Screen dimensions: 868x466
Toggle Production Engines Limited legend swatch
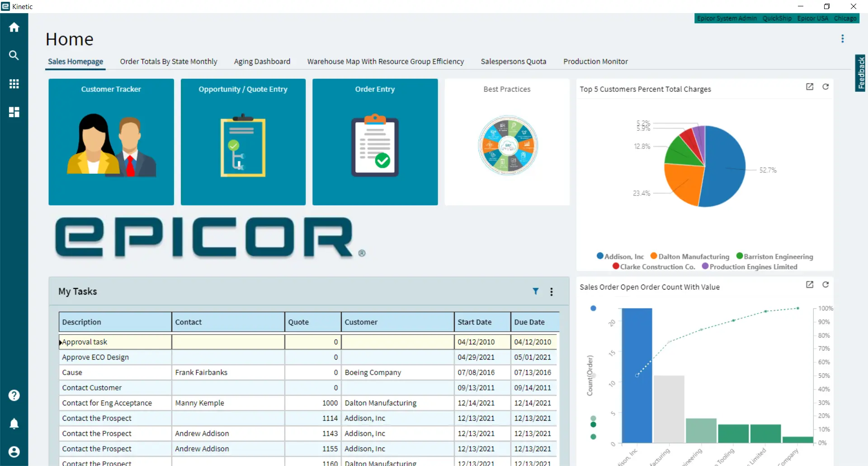point(705,266)
